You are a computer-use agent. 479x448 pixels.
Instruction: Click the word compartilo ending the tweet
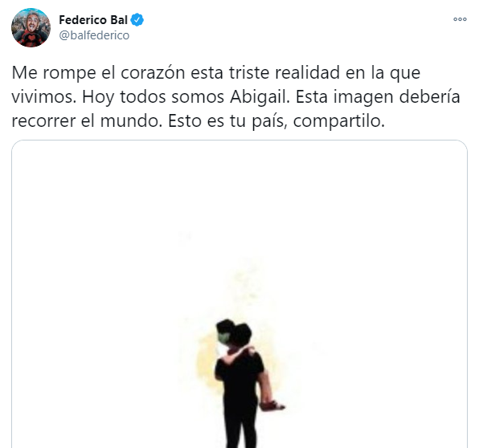[339, 121]
